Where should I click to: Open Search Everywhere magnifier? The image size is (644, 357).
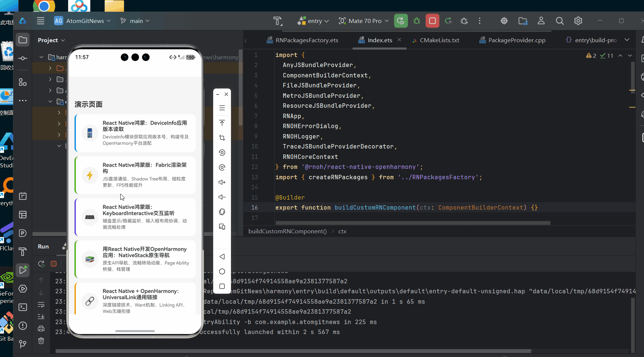click(x=560, y=21)
